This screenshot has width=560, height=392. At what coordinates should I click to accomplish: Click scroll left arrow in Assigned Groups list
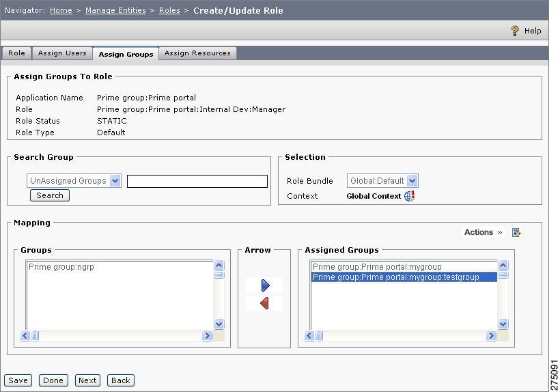coord(309,335)
